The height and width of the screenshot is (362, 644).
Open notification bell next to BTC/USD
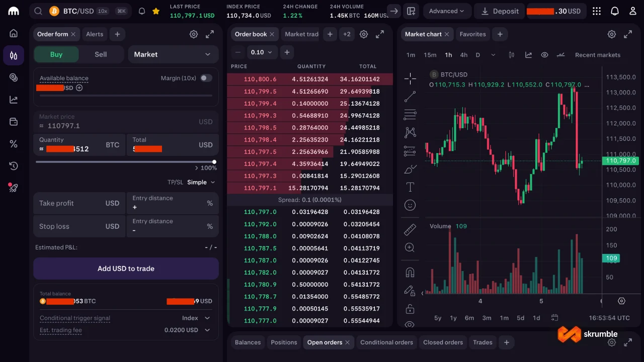click(x=142, y=11)
